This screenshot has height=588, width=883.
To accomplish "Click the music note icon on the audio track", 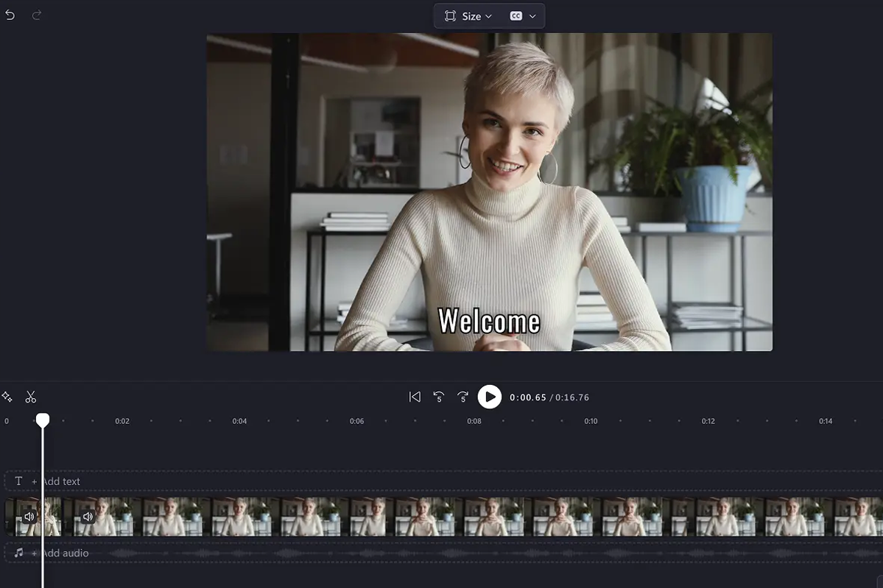I will (x=19, y=553).
